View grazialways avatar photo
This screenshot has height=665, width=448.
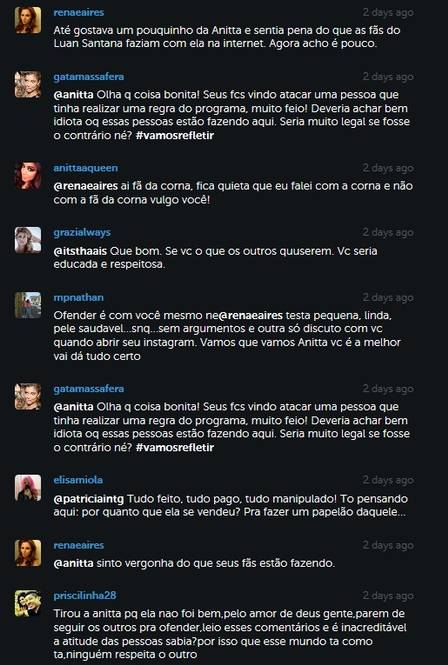(x=28, y=240)
